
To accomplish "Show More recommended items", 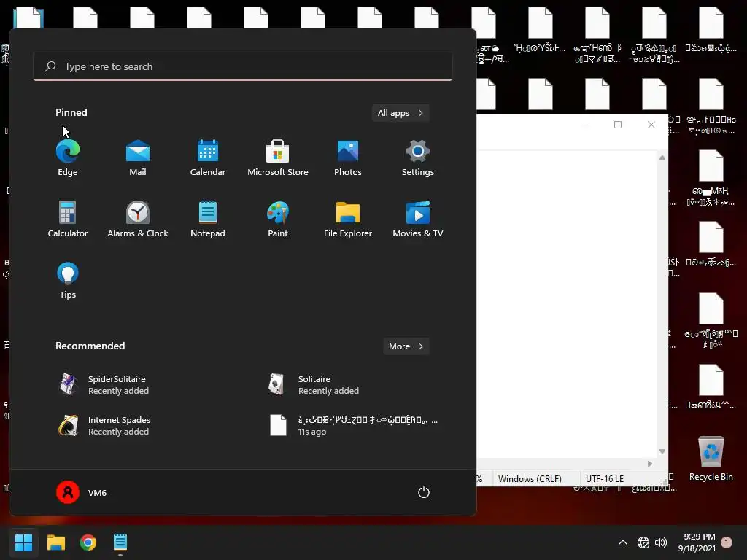I will [406, 346].
